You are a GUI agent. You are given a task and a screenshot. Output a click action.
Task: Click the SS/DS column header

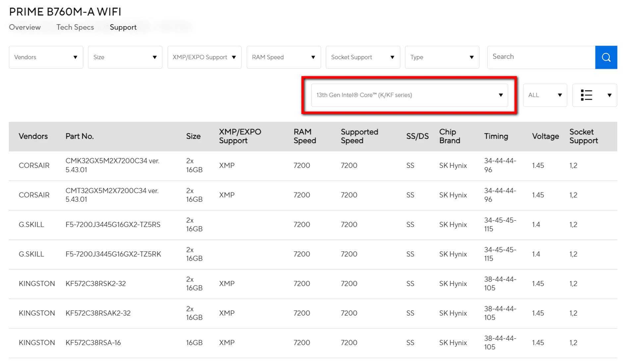417,136
